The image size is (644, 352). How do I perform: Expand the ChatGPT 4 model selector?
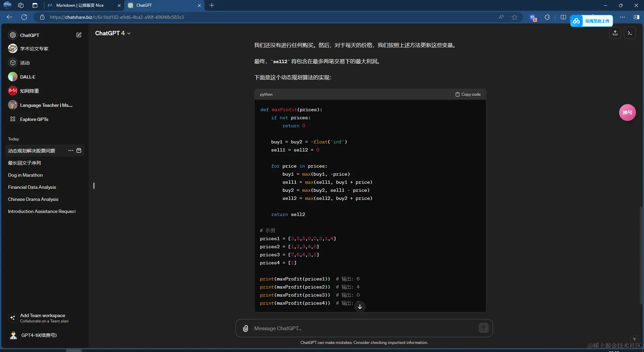(113, 33)
